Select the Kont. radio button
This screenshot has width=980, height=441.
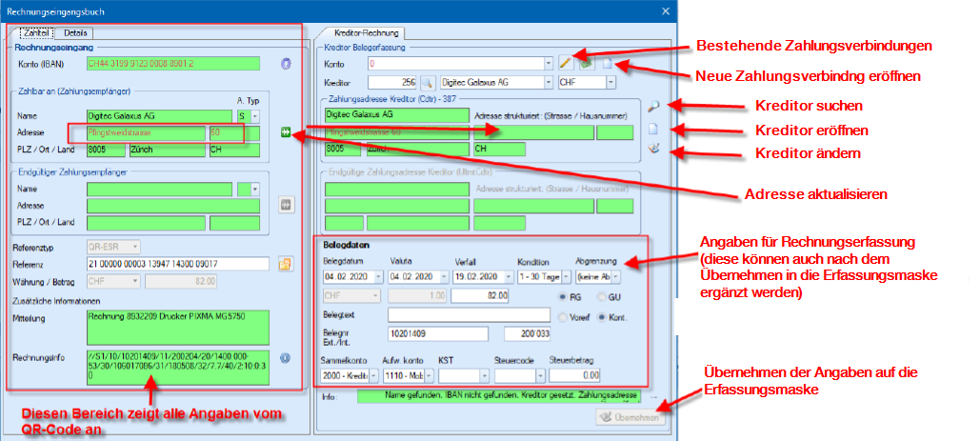[x=601, y=317]
